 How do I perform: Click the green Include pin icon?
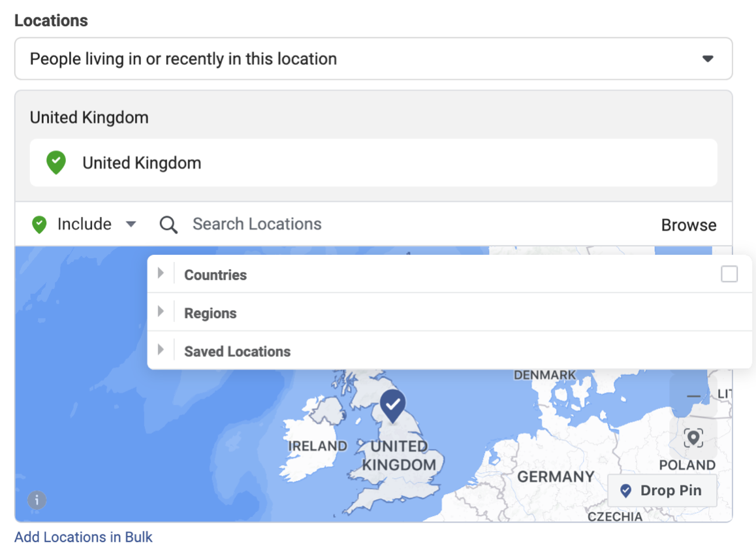pyautogui.click(x=39, y=224)
